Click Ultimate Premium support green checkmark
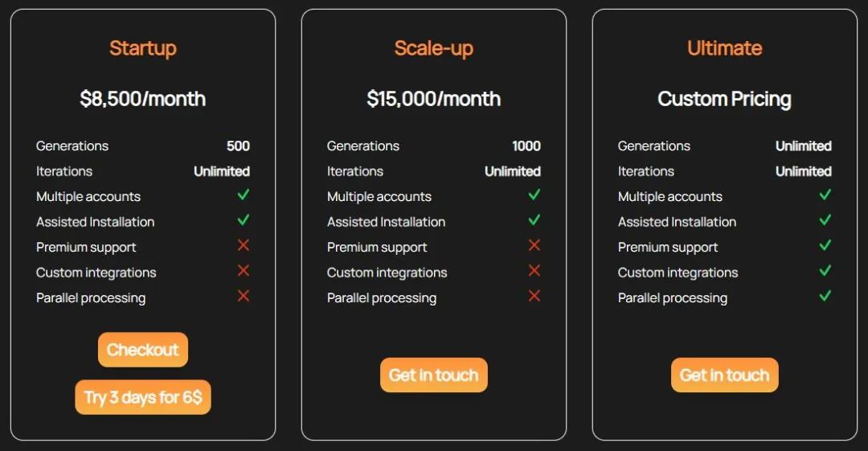The image size is (868, 451). click(x=825, y=245)
